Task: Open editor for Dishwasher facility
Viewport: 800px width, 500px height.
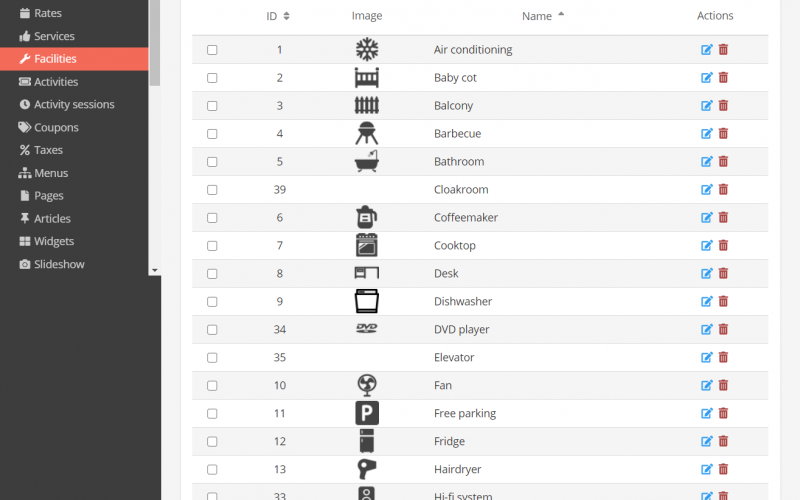Action: [707, 301]
